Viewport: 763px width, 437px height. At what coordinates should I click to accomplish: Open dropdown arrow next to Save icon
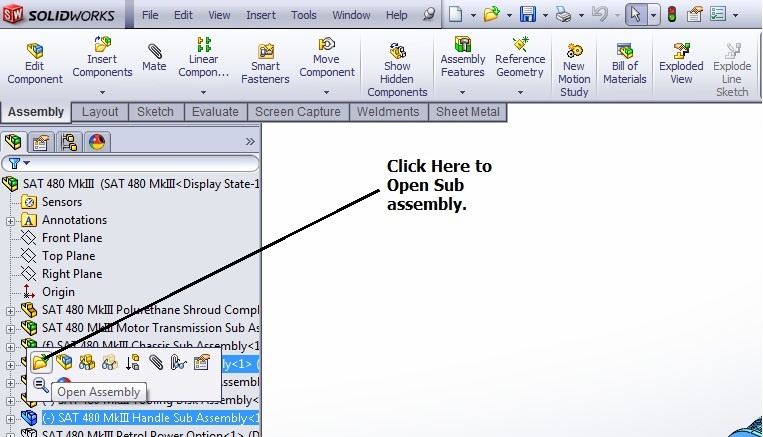coord(545,15)
